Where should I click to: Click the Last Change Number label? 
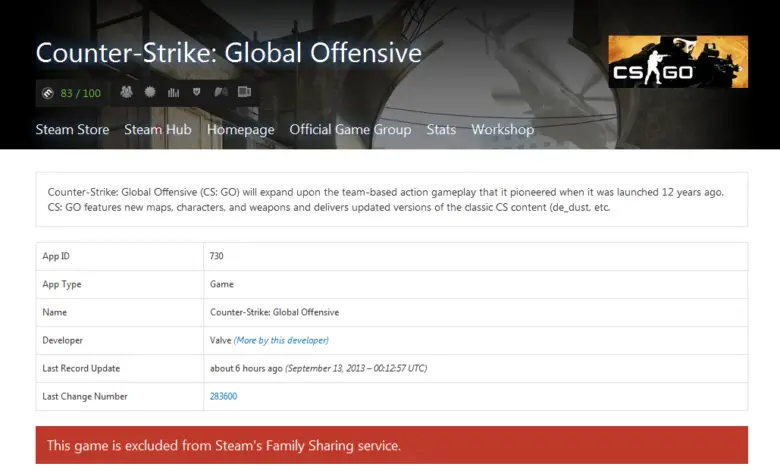pos(85,396)
